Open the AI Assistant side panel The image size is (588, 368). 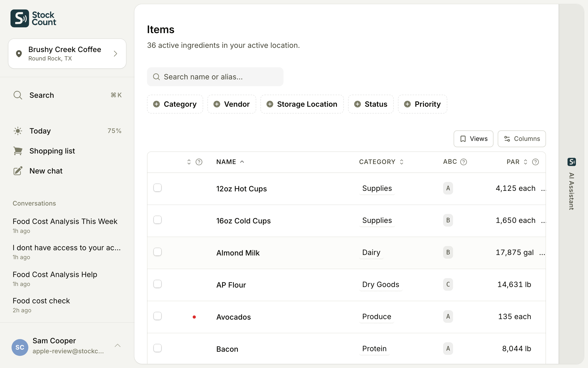point(571,184)
